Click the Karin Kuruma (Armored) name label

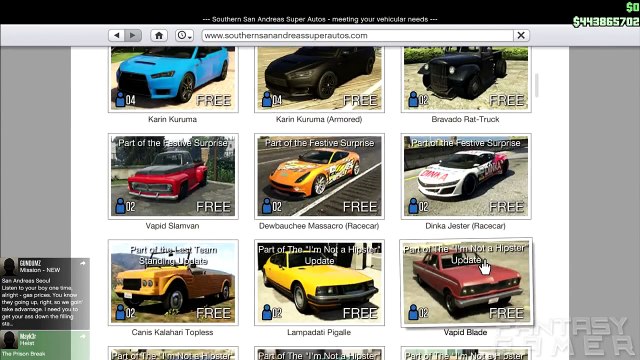(x=319, y=119)
